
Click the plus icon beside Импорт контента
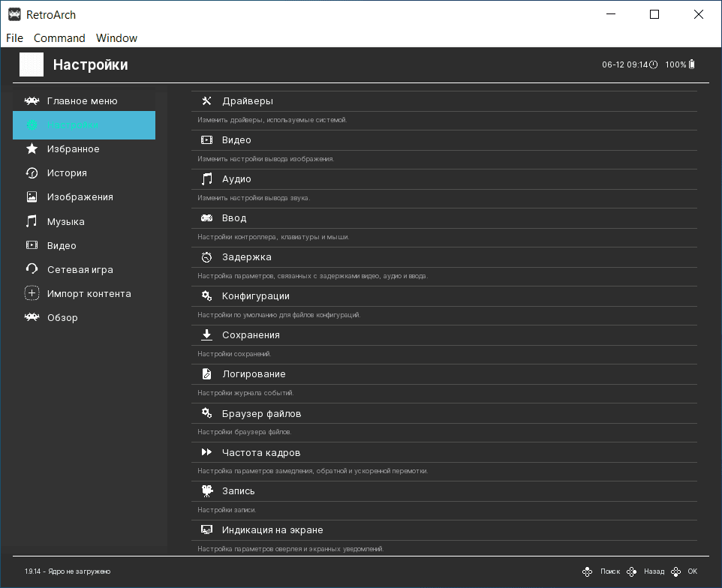pos(32,293)
